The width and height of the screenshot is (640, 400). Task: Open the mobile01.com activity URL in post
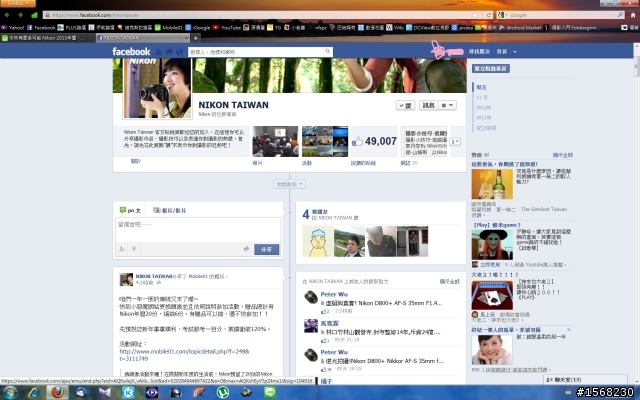pos(184,355)
